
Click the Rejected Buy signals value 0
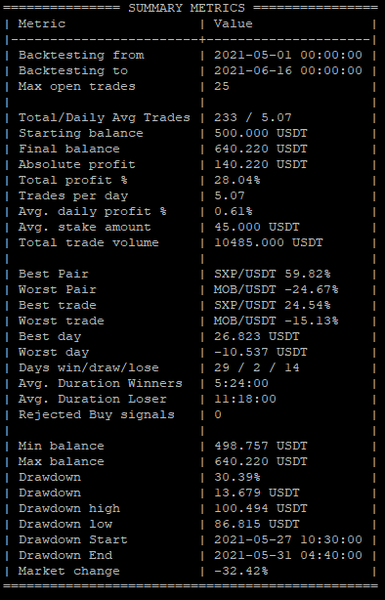tap(218, 415)
